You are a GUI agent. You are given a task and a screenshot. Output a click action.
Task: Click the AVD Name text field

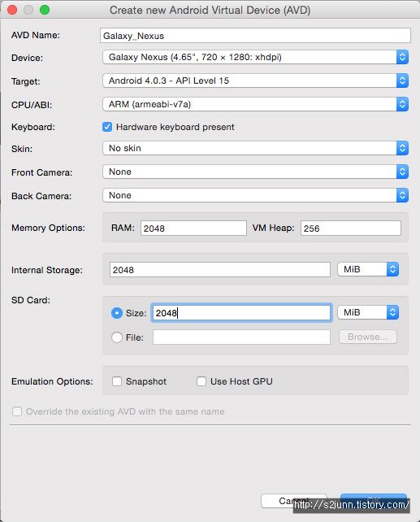coord(255,36)
